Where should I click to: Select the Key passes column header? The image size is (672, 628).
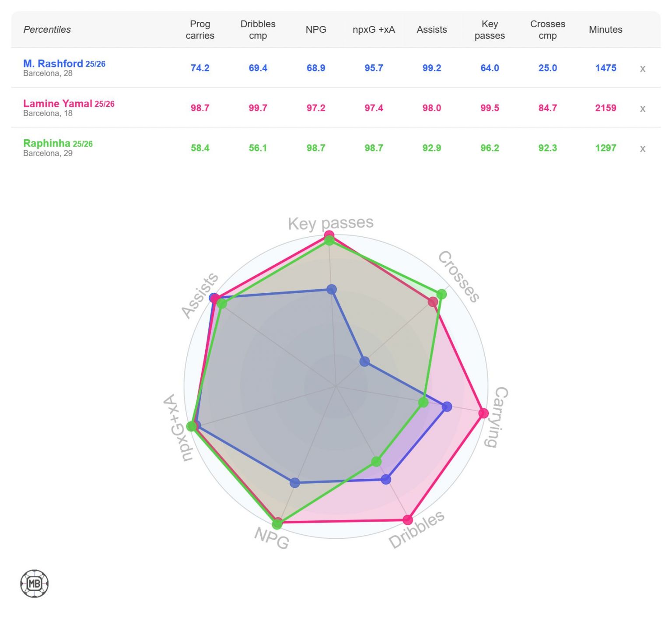pyautogui.click(x=490, y=30)
